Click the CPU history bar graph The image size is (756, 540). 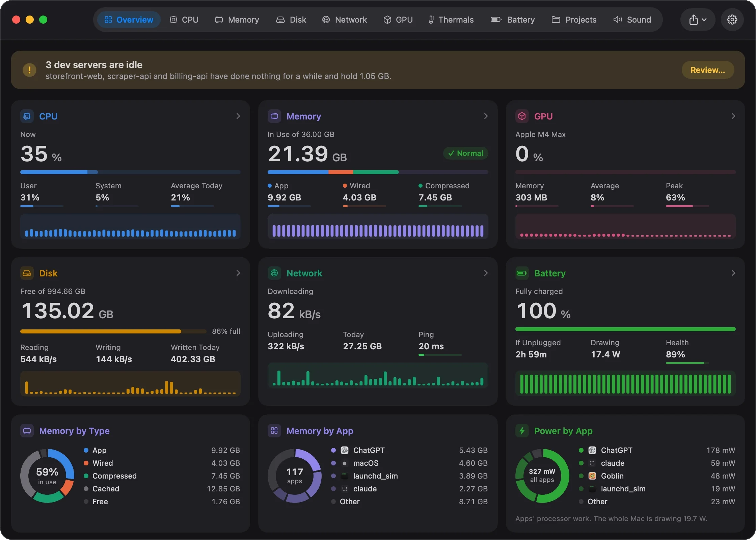[x=130, y=226]
